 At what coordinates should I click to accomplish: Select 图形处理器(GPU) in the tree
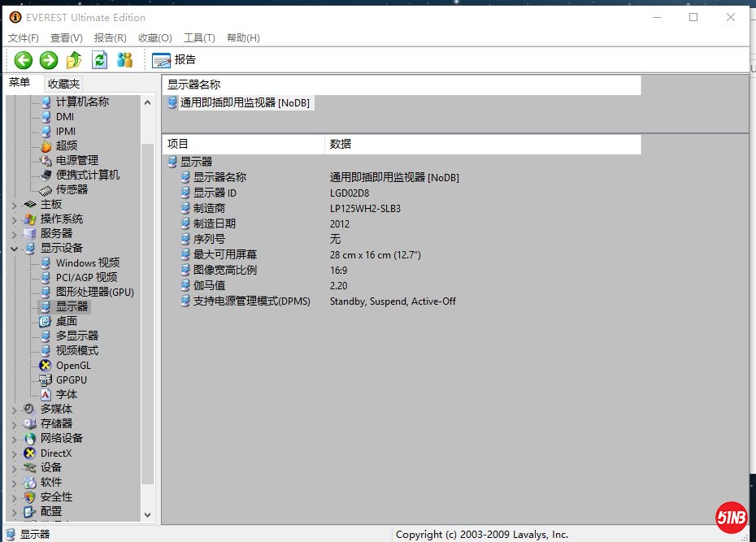(94, 292)
